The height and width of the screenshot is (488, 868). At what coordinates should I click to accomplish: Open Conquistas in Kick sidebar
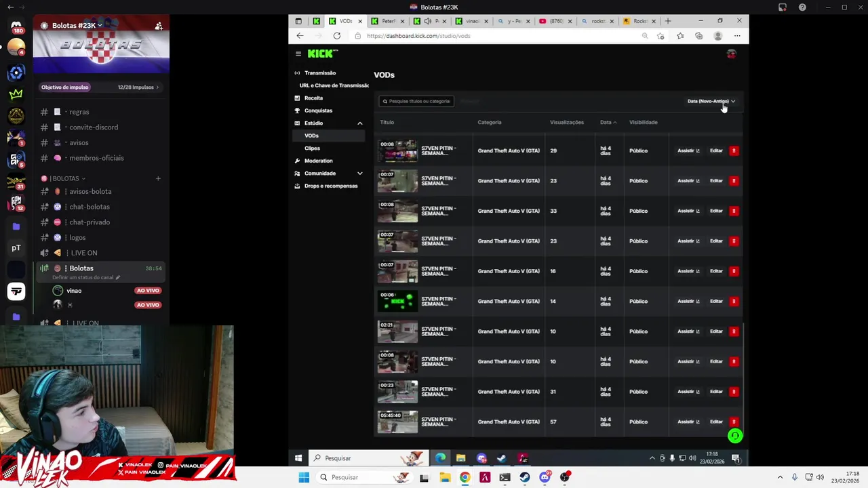(318, 110)
